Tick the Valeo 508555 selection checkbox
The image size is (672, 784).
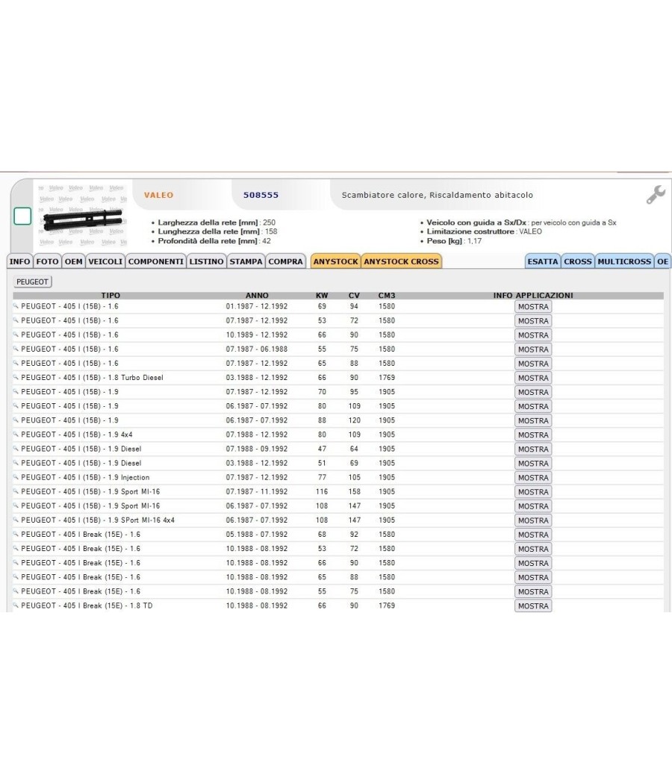(22, 216)
